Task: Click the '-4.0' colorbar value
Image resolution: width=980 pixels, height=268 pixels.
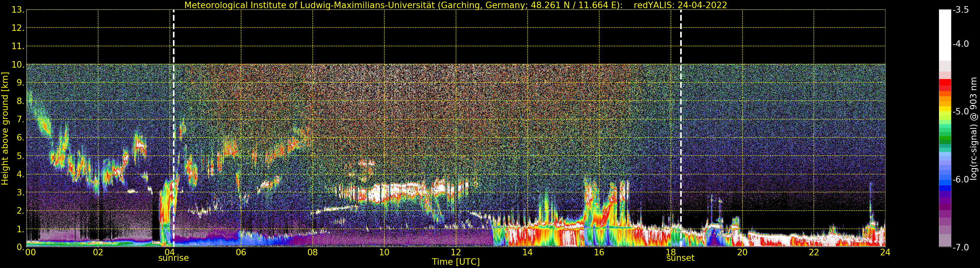Action: pyautogui.click(x=960, y=44)
